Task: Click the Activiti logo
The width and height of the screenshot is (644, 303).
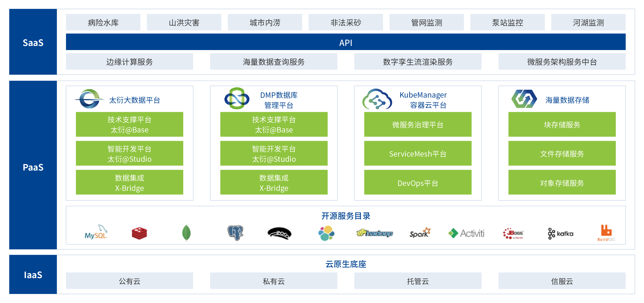Action: pos(466,233)
